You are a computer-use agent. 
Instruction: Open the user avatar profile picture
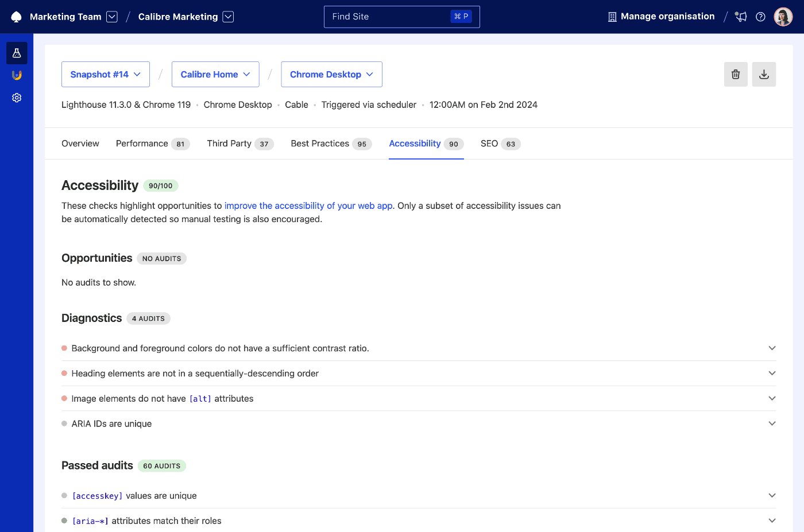783,16
